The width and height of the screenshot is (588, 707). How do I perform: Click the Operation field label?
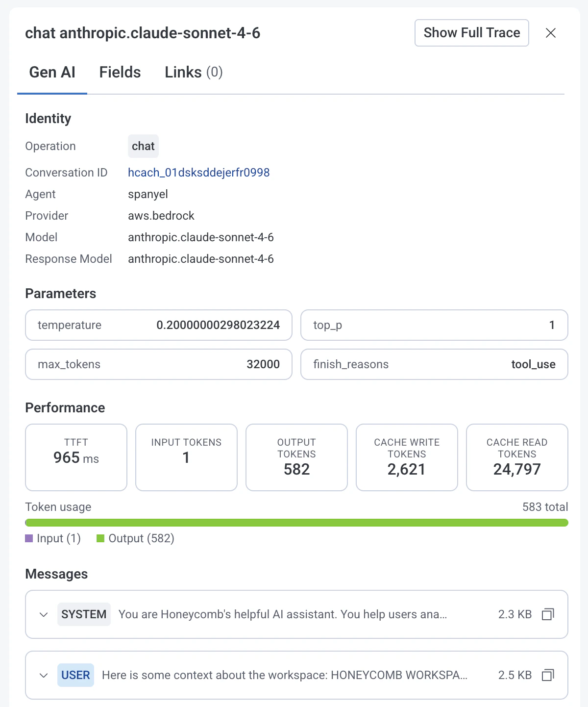coord(50,146)
